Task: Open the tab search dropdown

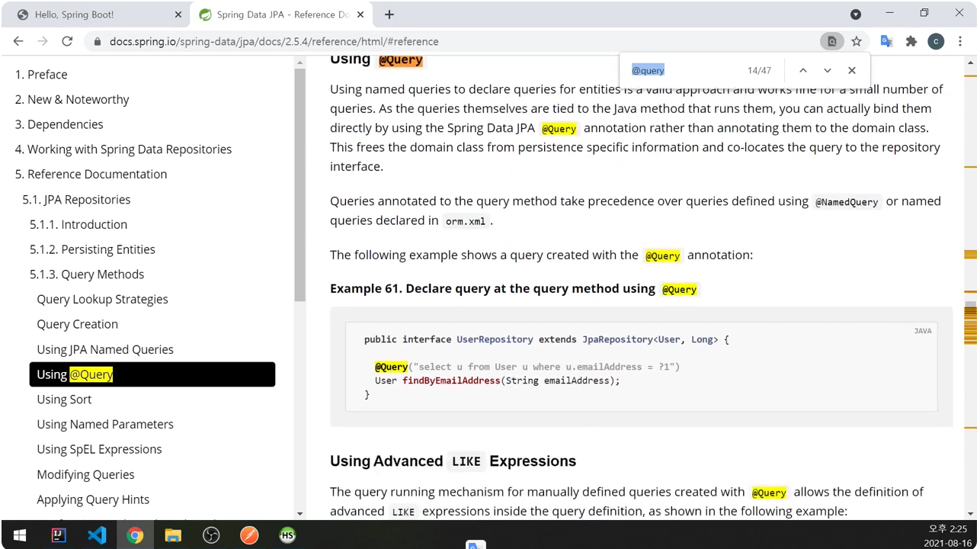Action: click(856, 14)
